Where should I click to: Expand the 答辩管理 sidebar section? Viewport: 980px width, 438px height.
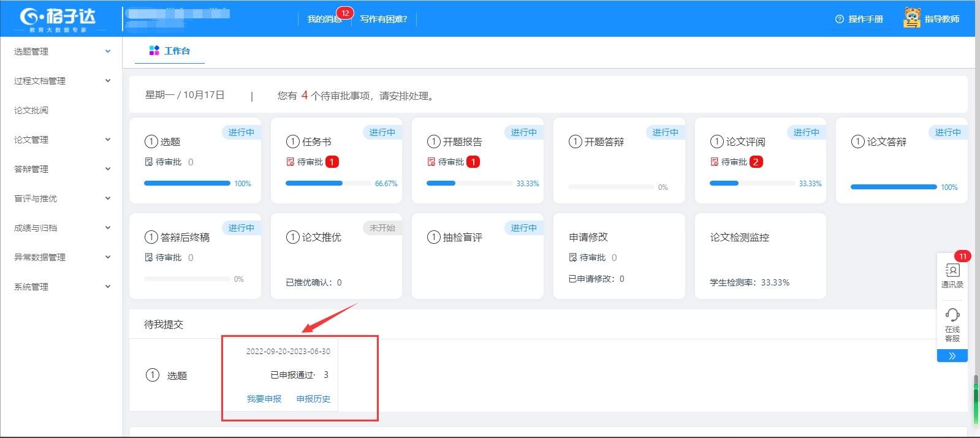tap(61, 169)
